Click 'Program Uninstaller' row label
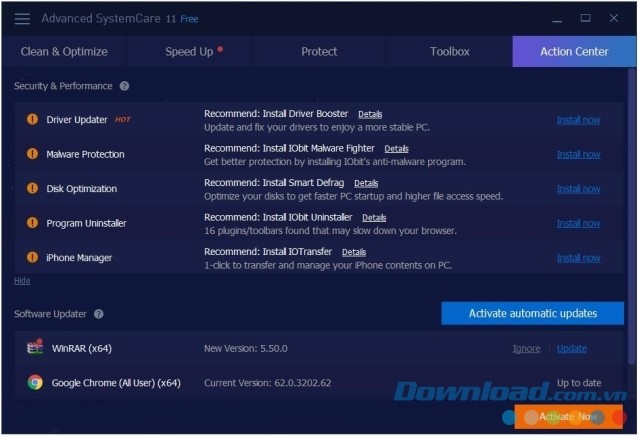Image resolution: width=639 pixels, height=437 pixels. (x=86, y=223)
